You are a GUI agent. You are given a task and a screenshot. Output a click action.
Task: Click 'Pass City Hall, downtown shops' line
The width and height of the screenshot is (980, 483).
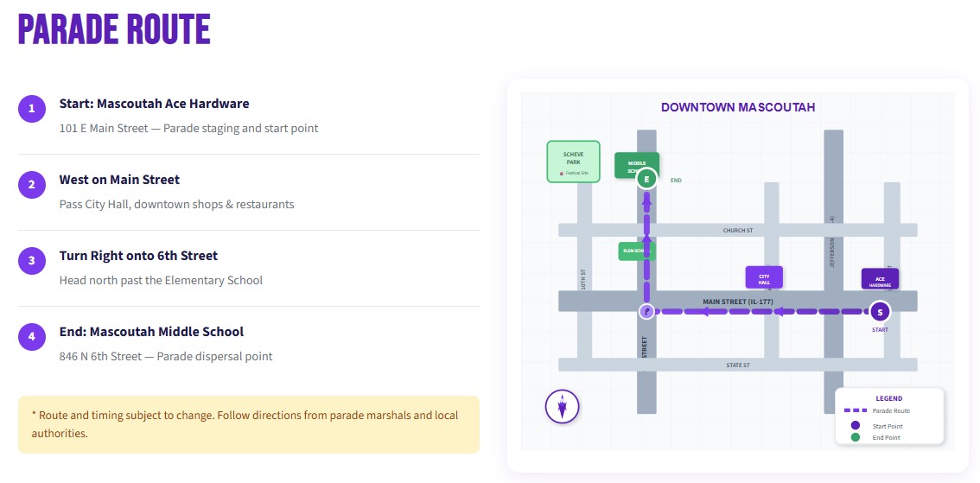point(177,204)
